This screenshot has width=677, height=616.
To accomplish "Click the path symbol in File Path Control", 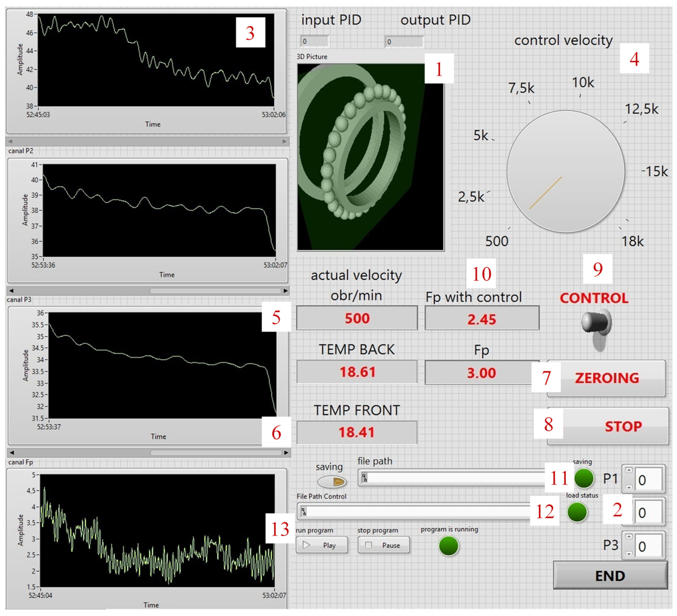I will pyautogui.click(x=303, y=512).
